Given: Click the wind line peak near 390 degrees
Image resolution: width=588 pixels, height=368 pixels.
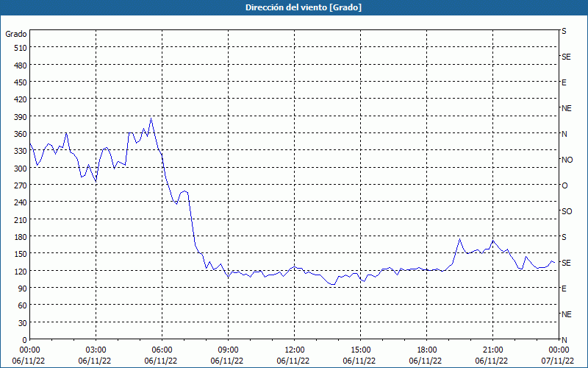Looking at the screenshot, I should tap(151, 118).
